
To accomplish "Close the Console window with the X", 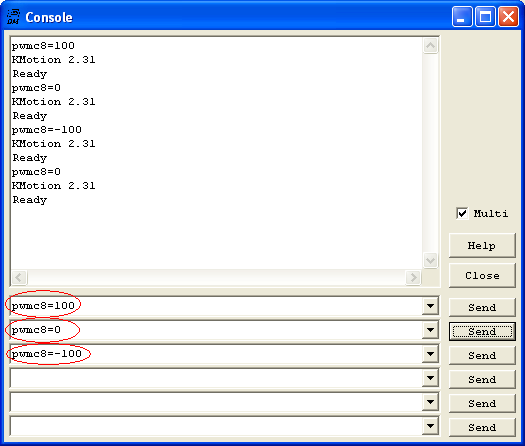I will (x=508, y=16).
